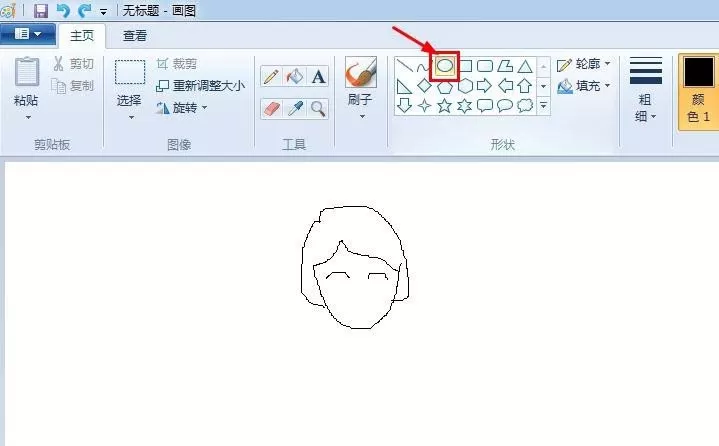Select the Pencil tool
The width and height of the screenshot is (719, 446).
coord(271,76)
